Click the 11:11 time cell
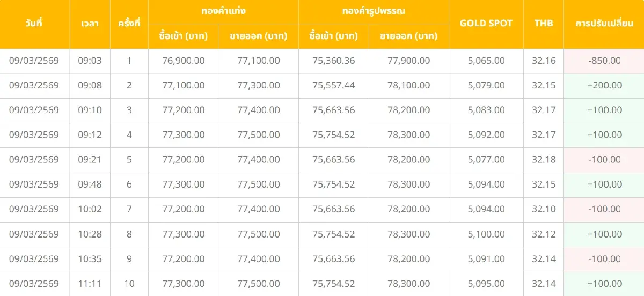 point(90,284)
